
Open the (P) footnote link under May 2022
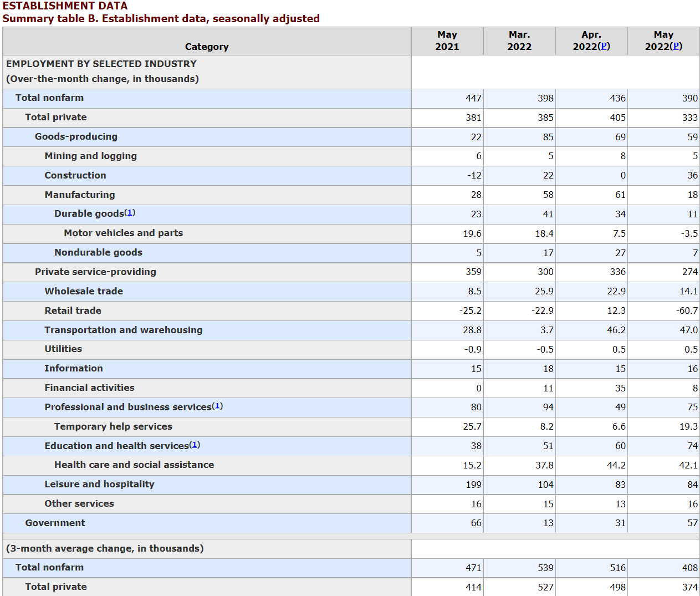point(676,46)
